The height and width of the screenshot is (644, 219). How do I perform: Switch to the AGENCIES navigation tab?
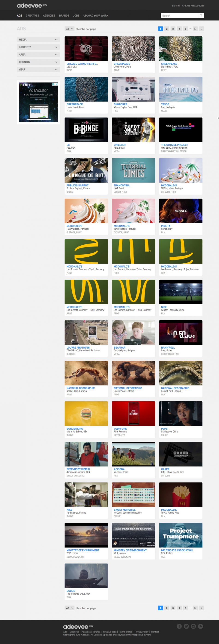point(49,15)
